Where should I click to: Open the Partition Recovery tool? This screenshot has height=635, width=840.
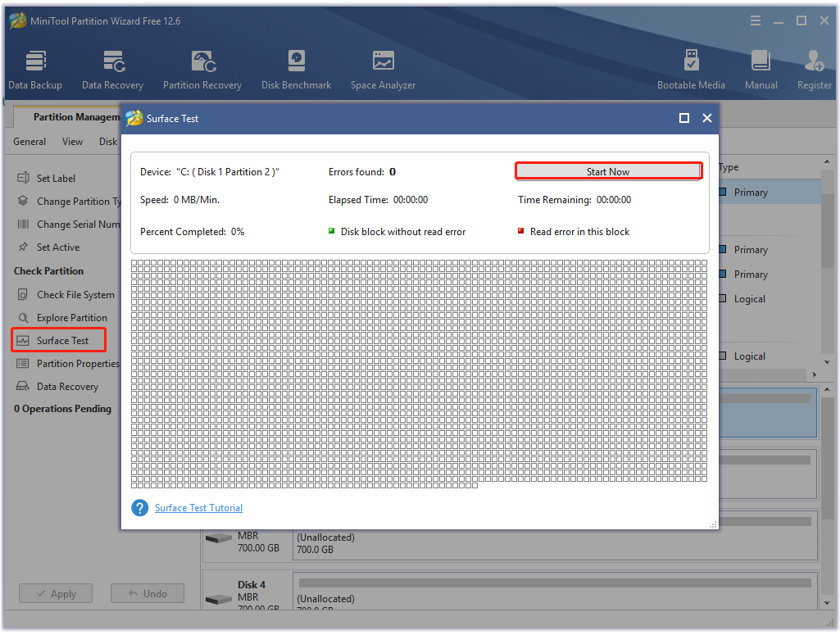tap(202, 70)
